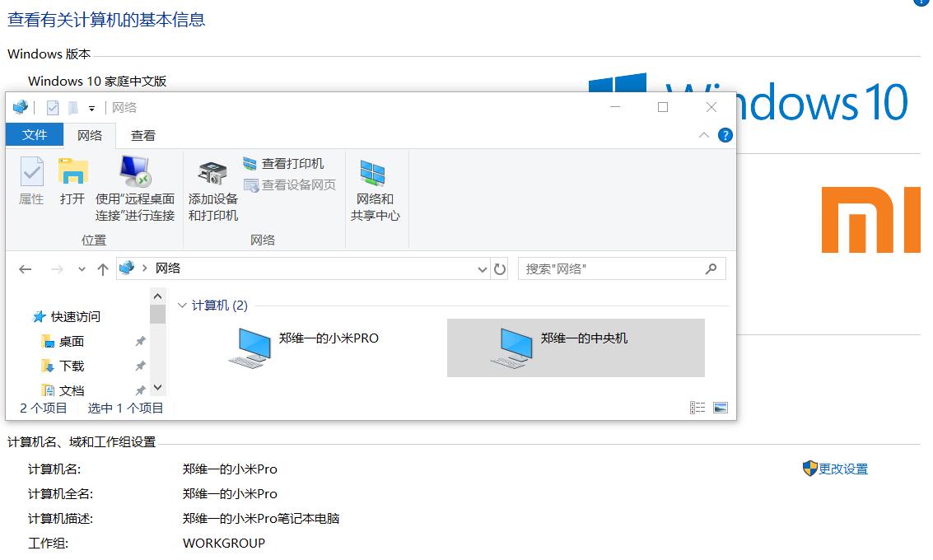Open the address bar history dropdown

coord(482,269)
